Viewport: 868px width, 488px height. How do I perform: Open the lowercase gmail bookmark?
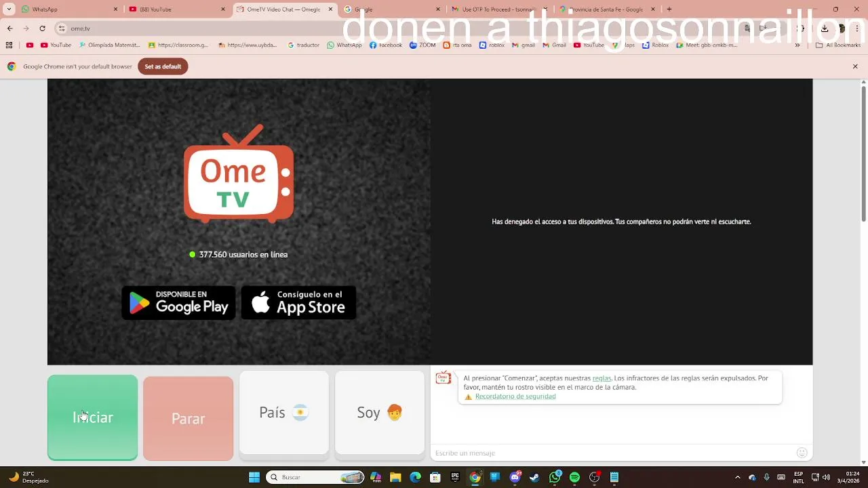[x=524, y=45]
